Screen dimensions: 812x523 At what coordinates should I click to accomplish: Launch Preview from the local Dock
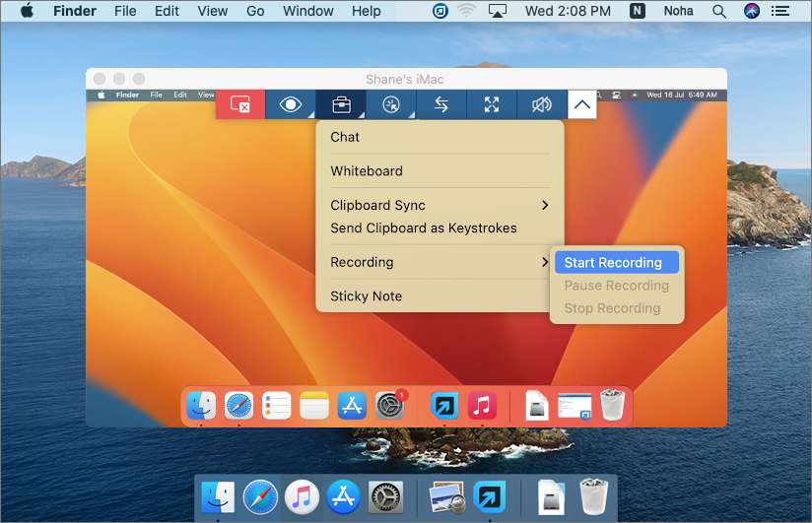coord(447,497)
